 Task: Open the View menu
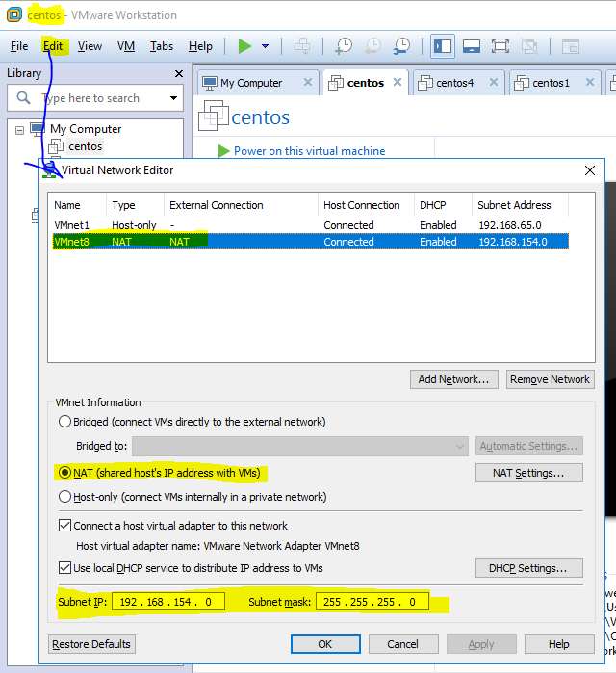[x=90, y=46]
